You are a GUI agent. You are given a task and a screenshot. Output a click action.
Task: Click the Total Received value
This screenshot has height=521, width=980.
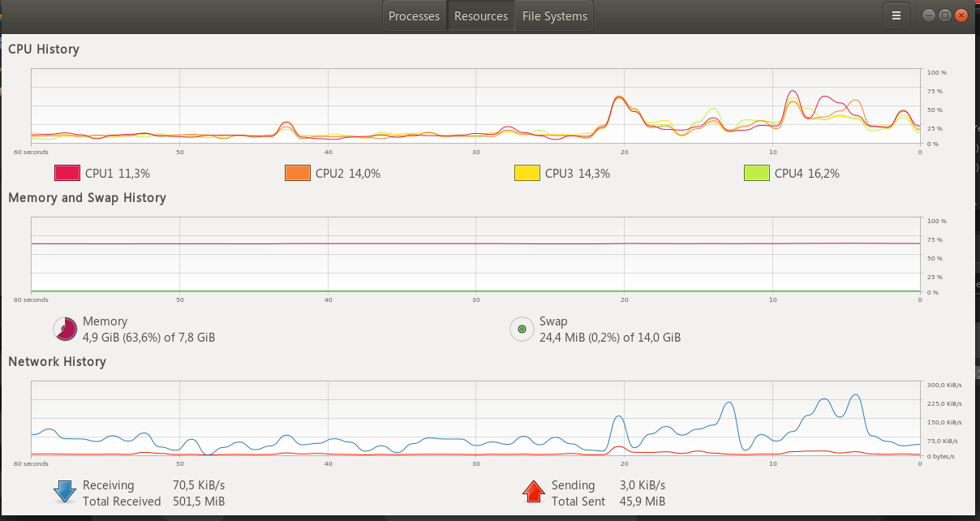point(198,501)
